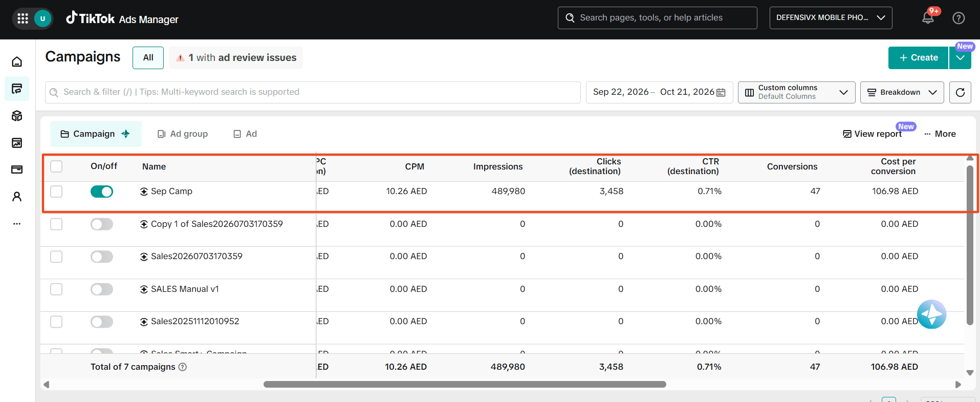Show more sidebar options

click(17, 224)
